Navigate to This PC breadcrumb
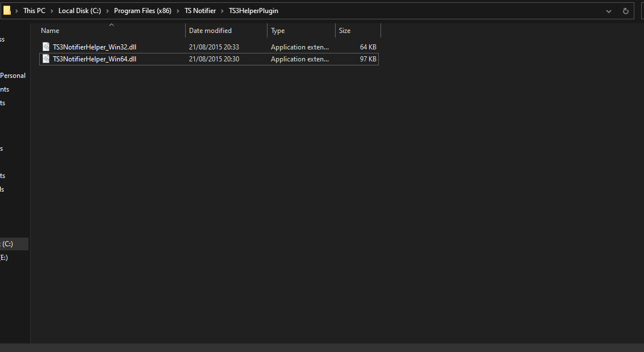This screenshot has height=352, width=644. coord(34,11)
